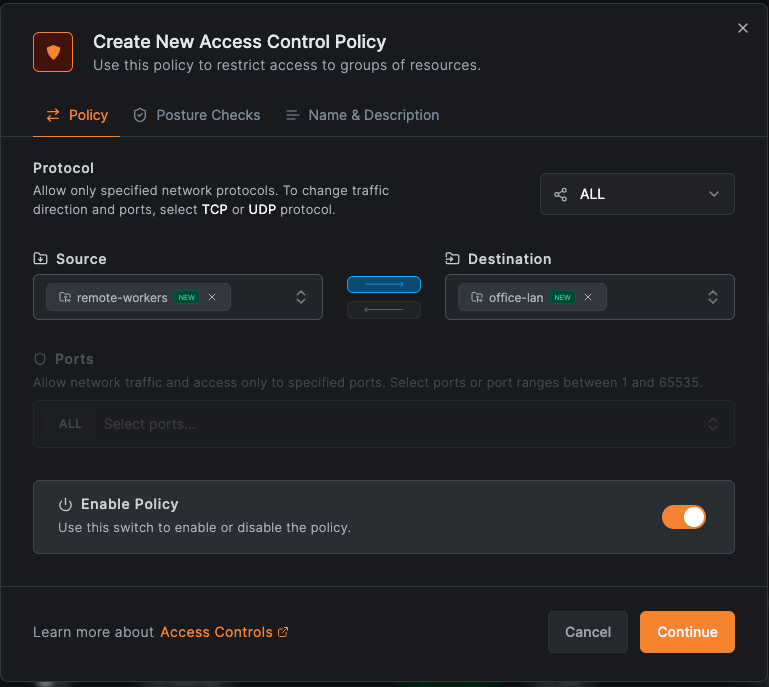Close the policy dialog with the X
The width and height of the screenshot is (769, 687).
(743, 28)
